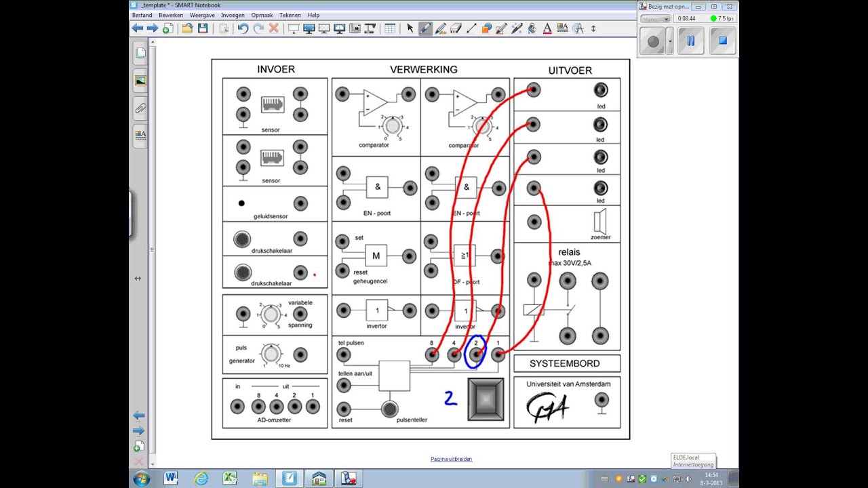The image size is (868, 488).
Task: Open the measurement tools compass icon
Action: [578, 28]
